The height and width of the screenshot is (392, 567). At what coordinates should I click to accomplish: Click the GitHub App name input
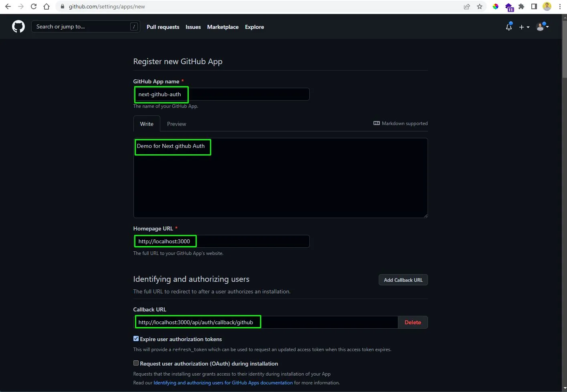coord(221,94)
